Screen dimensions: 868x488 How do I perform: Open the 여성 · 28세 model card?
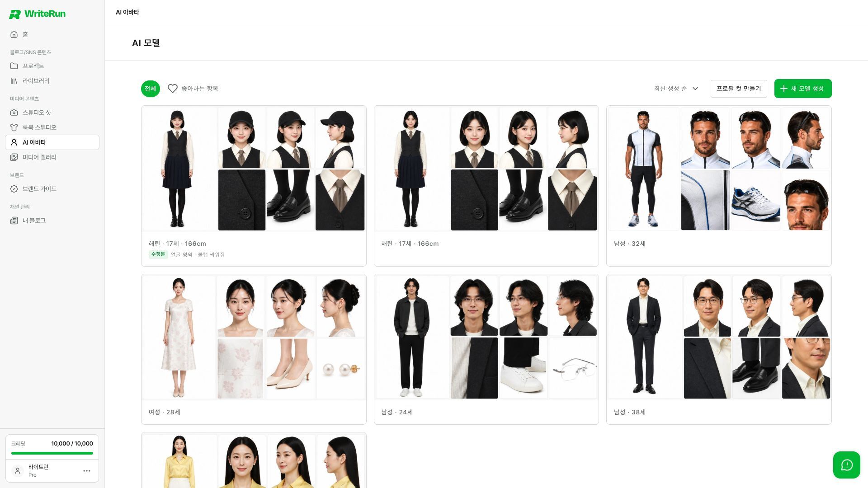click(x=254, y=349)
